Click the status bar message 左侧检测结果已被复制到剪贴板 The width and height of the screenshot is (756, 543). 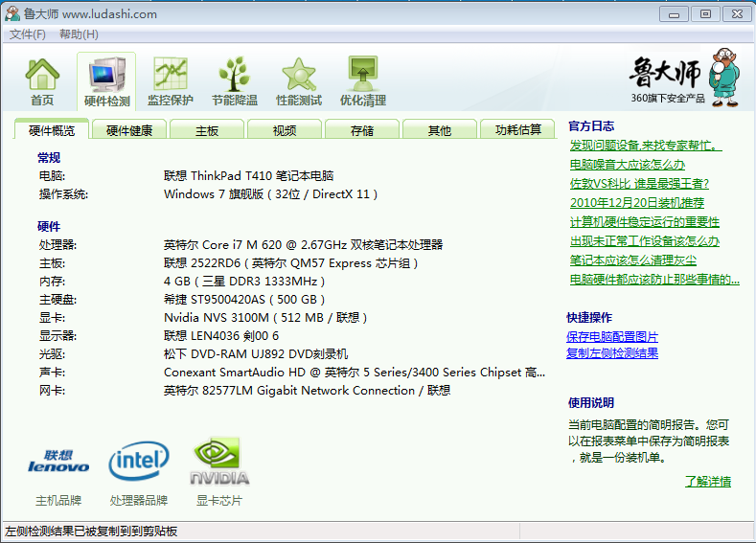[x=91, y=531]
